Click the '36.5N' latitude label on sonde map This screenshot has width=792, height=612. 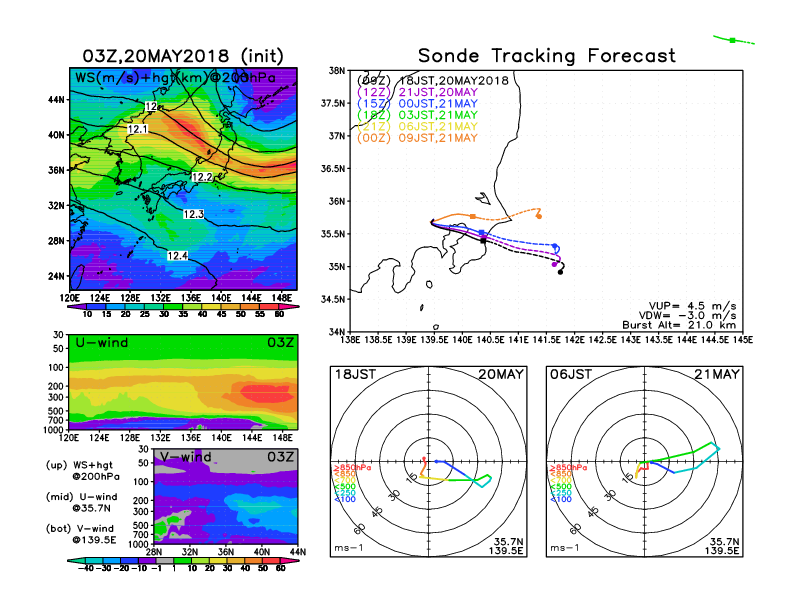coord(333,169)
